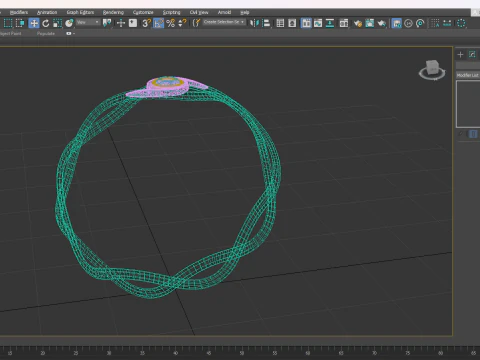This screenshot has width=480, height=360.
Task: Activate the Select and Manipulate tool
Action: (x=121, y=23)
